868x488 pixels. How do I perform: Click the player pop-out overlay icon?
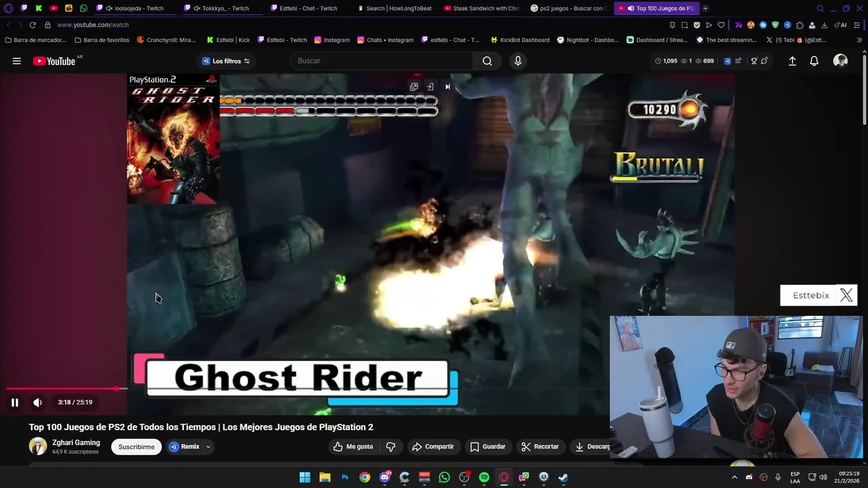pos(414,87)
